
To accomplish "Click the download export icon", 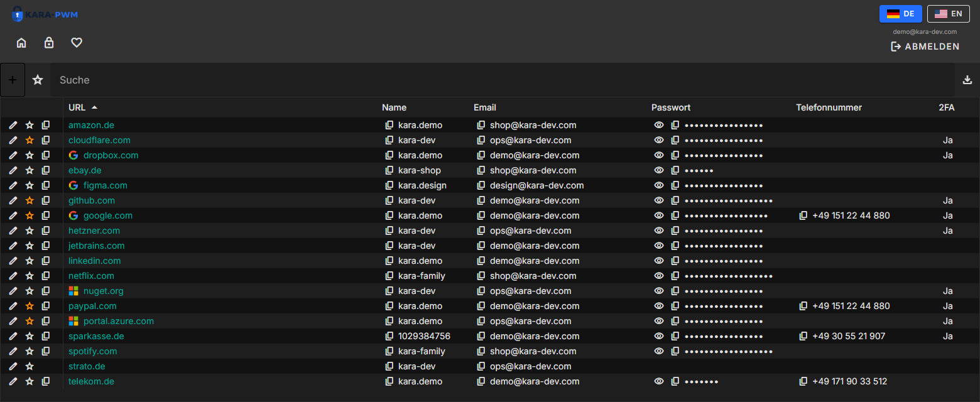I will [x=967, y=80].
